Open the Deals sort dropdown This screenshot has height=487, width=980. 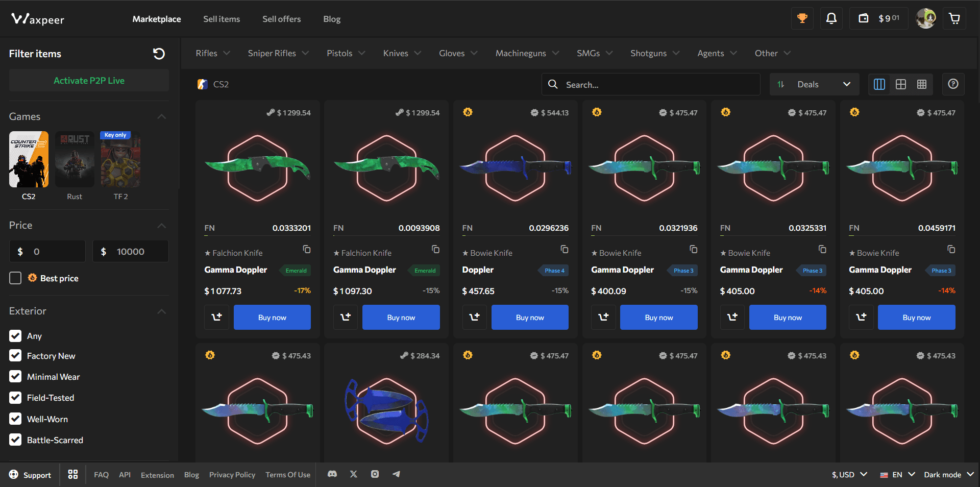[815, 84]
